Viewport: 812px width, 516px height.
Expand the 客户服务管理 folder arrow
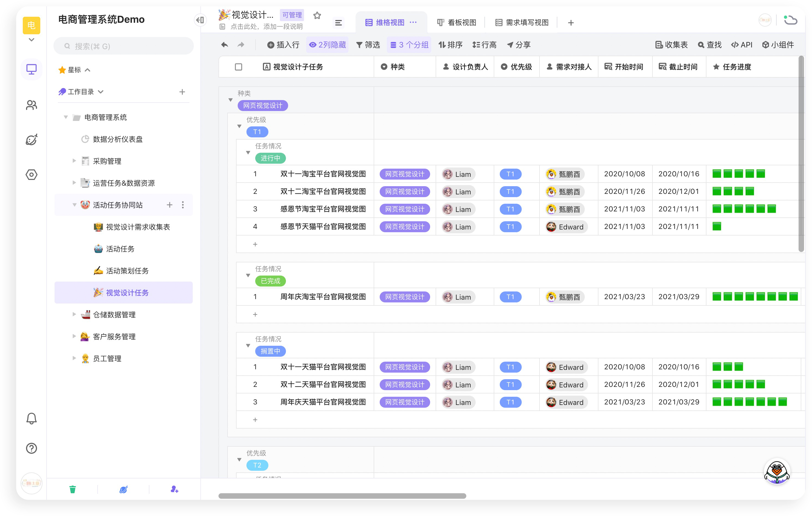(x=74, y=336)
